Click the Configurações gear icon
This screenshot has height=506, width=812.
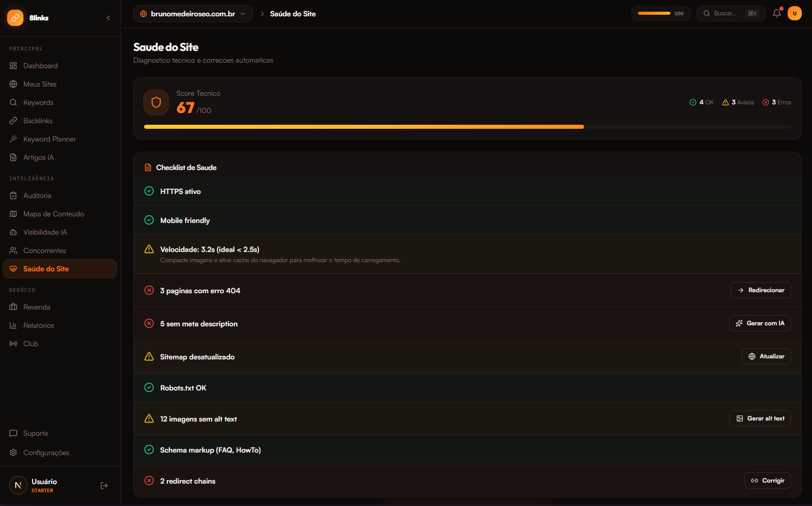pos(13,453)
